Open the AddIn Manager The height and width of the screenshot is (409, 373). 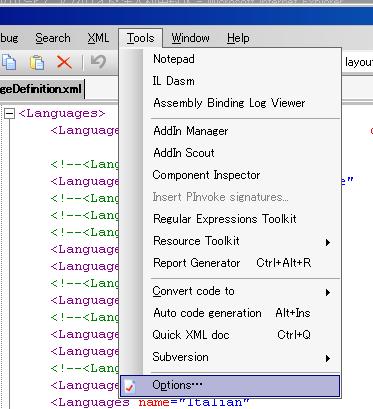tap(230, 131)
